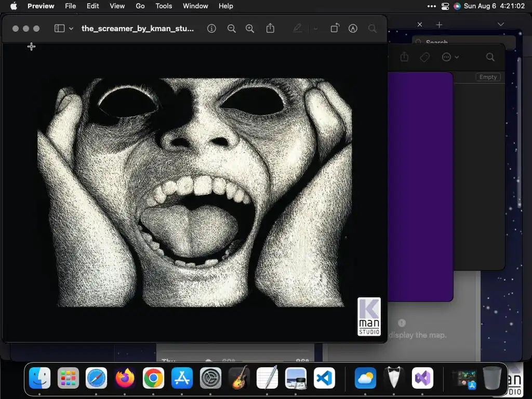The image size is (532, 399).
Task: Add a new tab in background window
Action: point(439,24)
